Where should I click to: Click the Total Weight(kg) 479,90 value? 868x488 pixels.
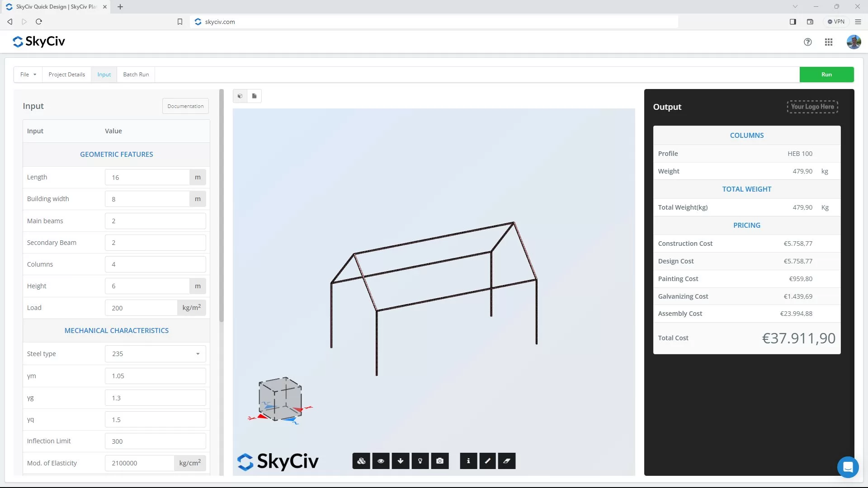coord(802,207)
